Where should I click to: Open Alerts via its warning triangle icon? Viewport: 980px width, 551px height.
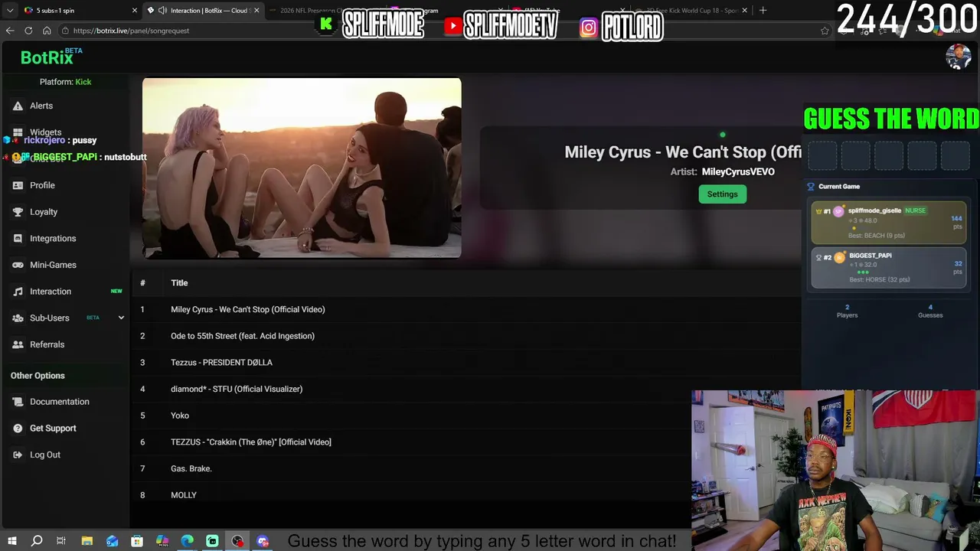tap(18, 106)
